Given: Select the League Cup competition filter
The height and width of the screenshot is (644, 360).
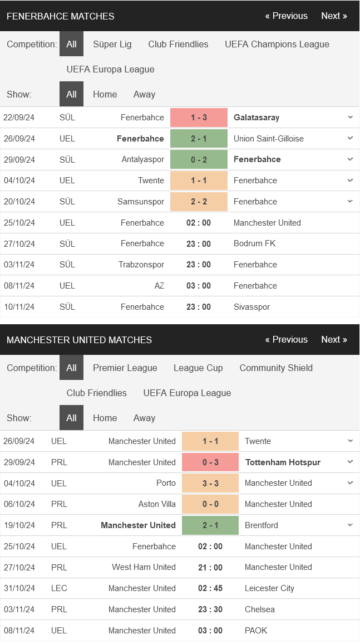Looking at the screenshot, I should click(x=199, y=368).
